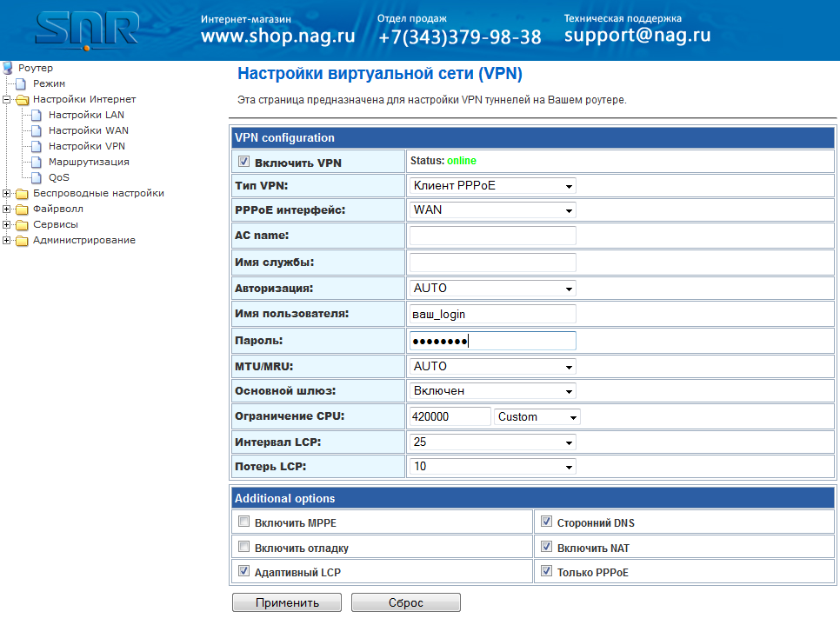Toggle the Включить NAT checkbox

[546, 546]
